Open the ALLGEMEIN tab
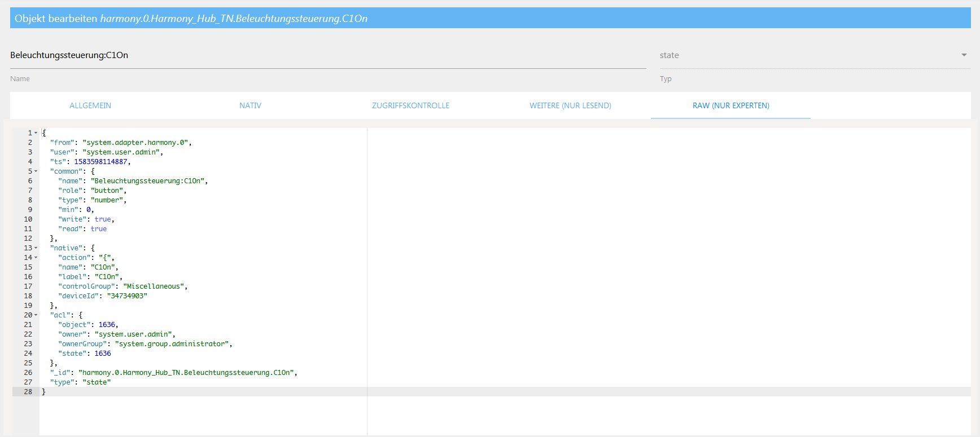The image size is (980, 437). 90,105
